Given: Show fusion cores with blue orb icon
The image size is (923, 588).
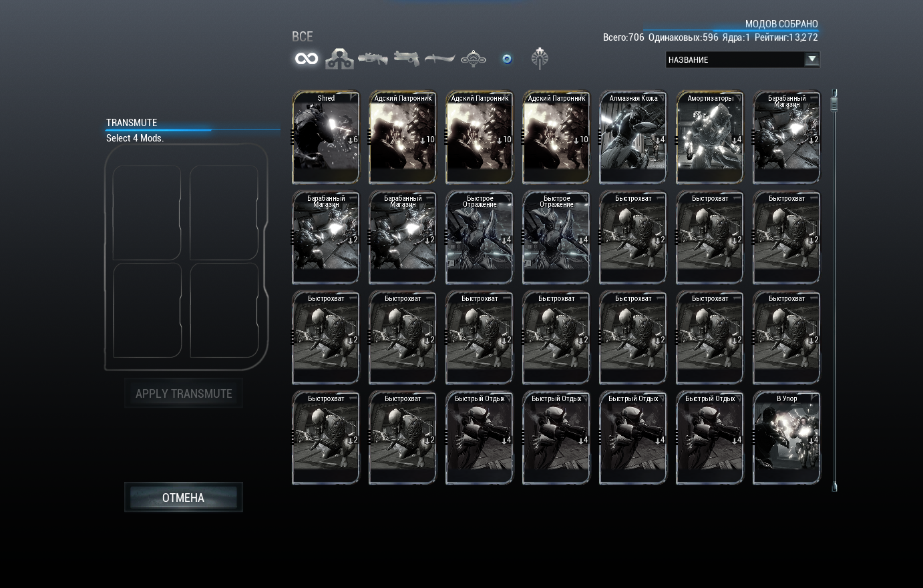Looking at the screenshot, I should (507, 59).
